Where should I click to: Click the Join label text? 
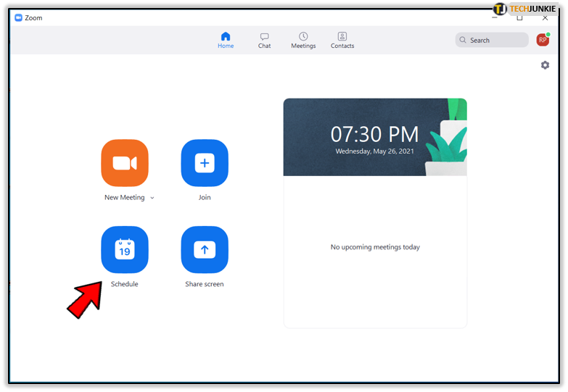[x=205, y=197]
